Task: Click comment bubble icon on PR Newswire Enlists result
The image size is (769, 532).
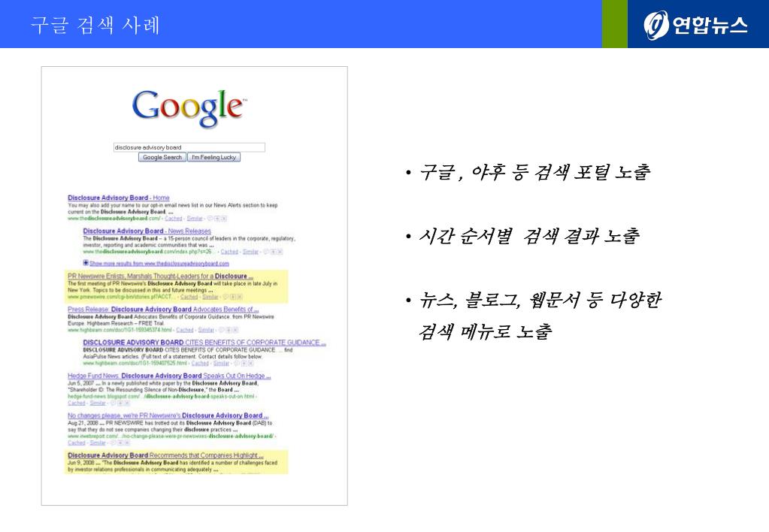Action: [226, 297]
